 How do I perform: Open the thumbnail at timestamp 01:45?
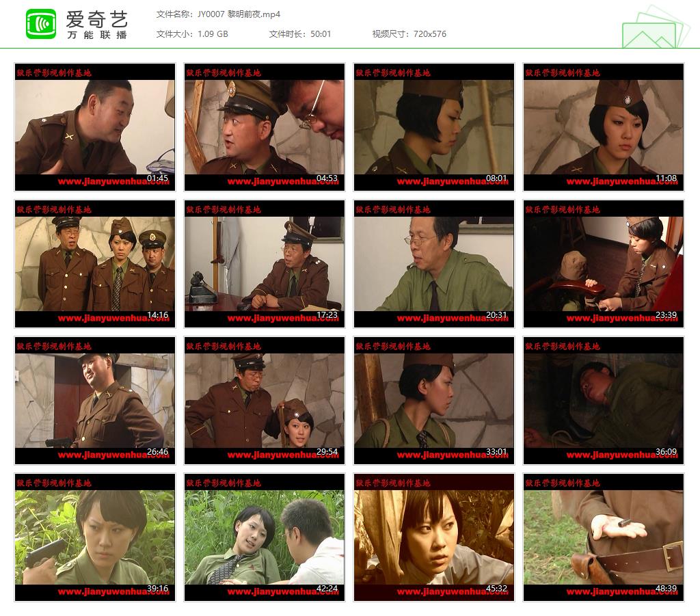95,127
